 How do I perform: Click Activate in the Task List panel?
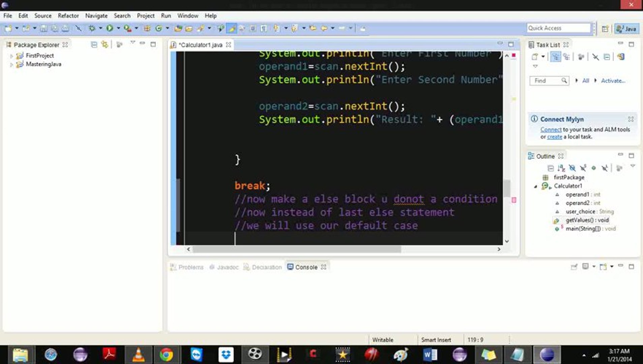pyautogui.click(x=613, y=81)
